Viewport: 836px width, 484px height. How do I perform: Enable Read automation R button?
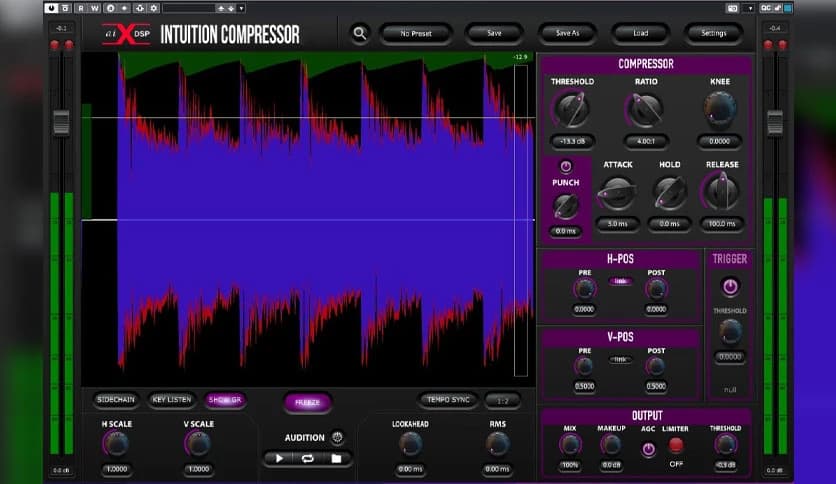(x=81, y=8)
